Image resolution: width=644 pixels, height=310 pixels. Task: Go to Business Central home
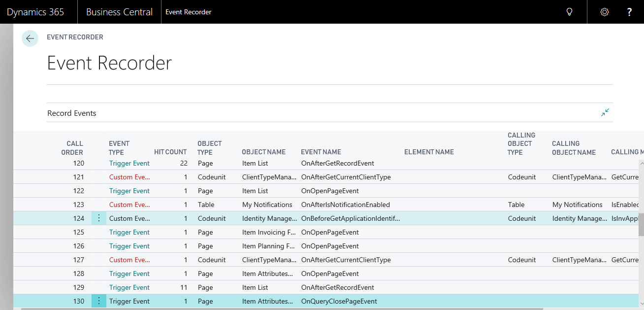119,12
